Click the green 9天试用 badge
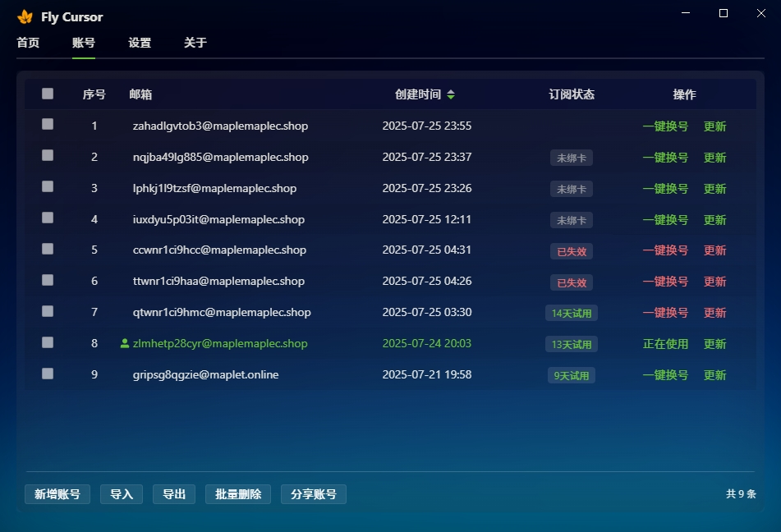The height and width of the screenshot is (532, 781). click(x=571, y=374)
